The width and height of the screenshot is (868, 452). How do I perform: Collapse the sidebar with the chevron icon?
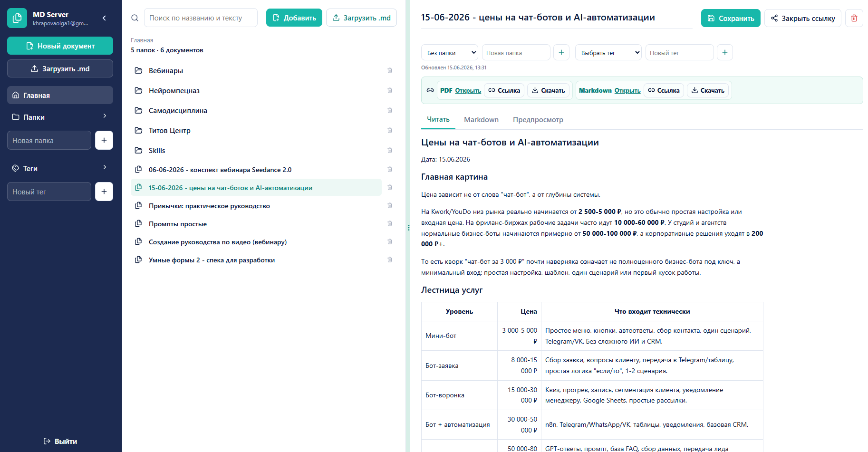(x=104, y=18)
